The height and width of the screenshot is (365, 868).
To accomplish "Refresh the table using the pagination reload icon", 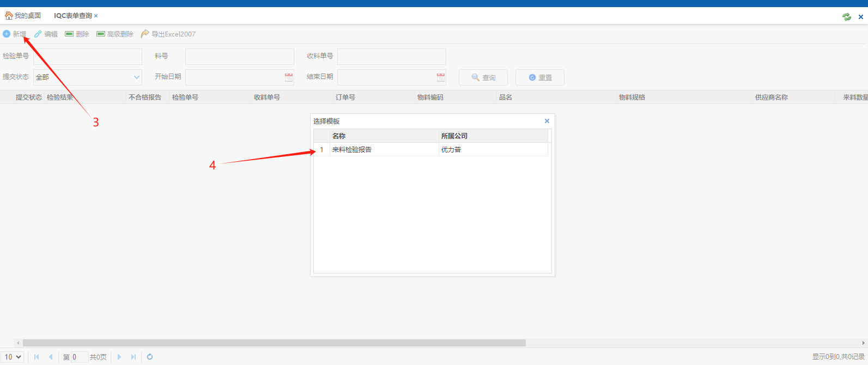I will (x=150, y=357).
